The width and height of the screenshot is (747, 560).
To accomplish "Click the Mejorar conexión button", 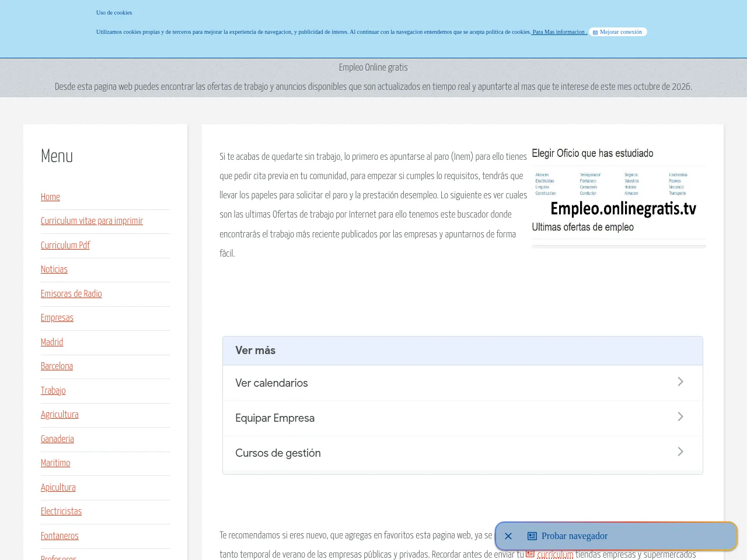I will (618, 32).
